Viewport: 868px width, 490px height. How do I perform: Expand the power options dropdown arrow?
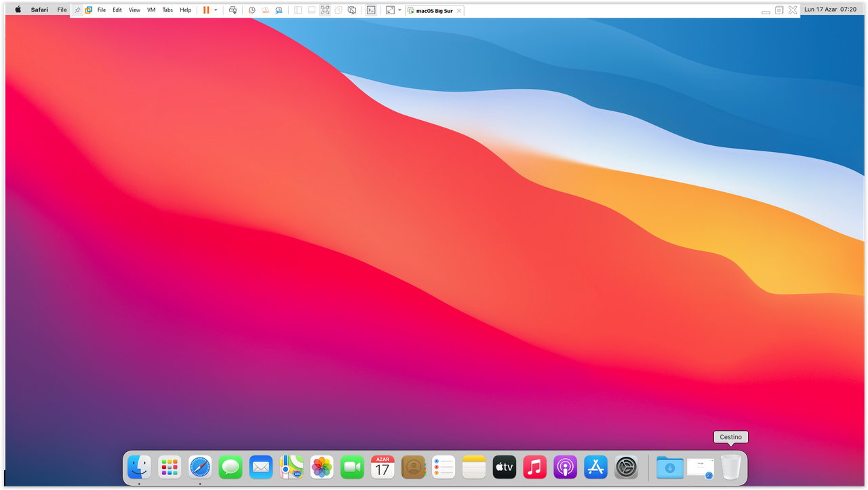tap(216, 10)
